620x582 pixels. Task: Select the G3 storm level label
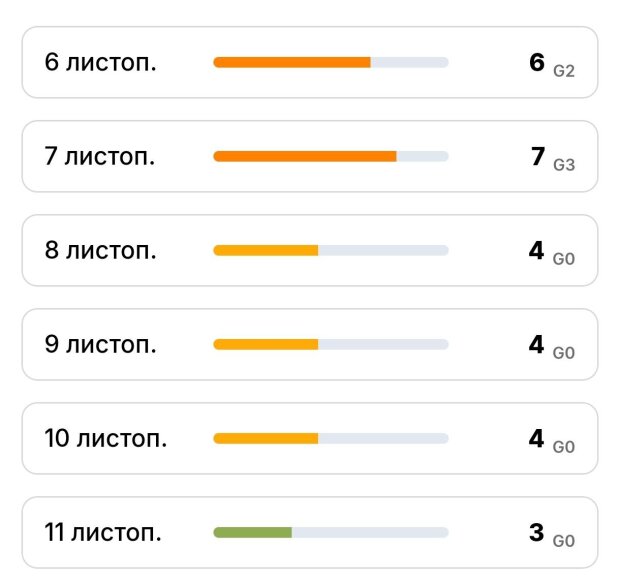click(564, 165)
